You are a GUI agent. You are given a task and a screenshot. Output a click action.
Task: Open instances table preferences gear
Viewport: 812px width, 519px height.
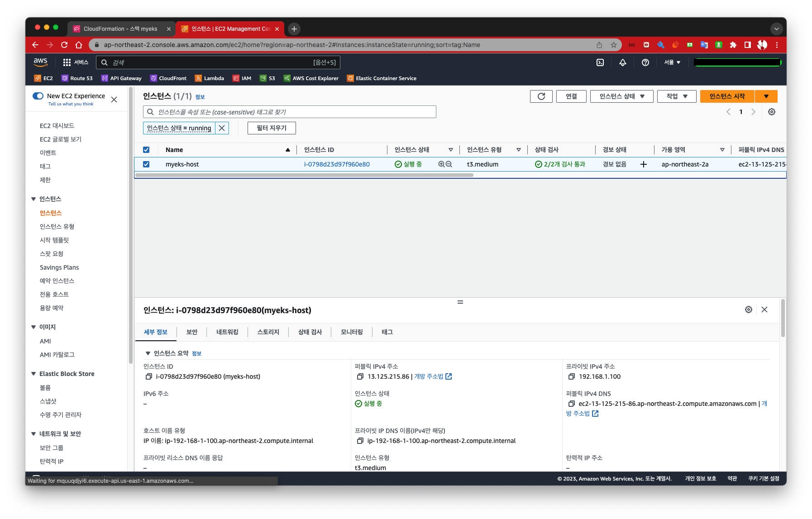(772, 112)
